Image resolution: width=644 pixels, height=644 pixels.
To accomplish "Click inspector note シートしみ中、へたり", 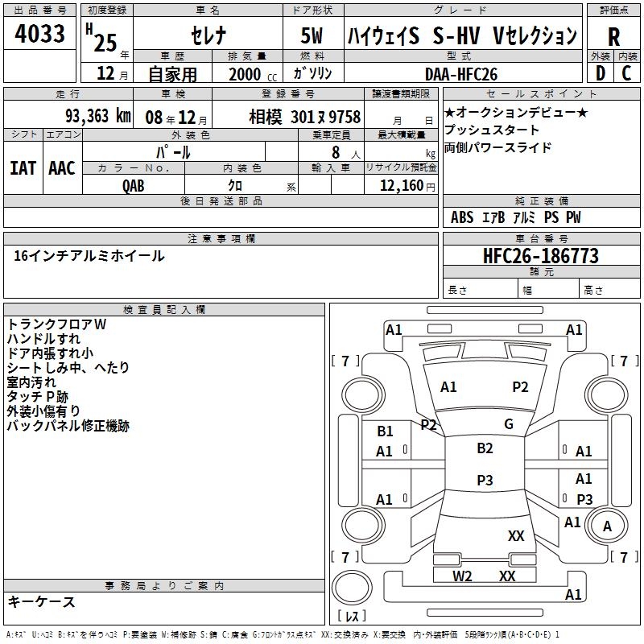I will pos(68,368).
